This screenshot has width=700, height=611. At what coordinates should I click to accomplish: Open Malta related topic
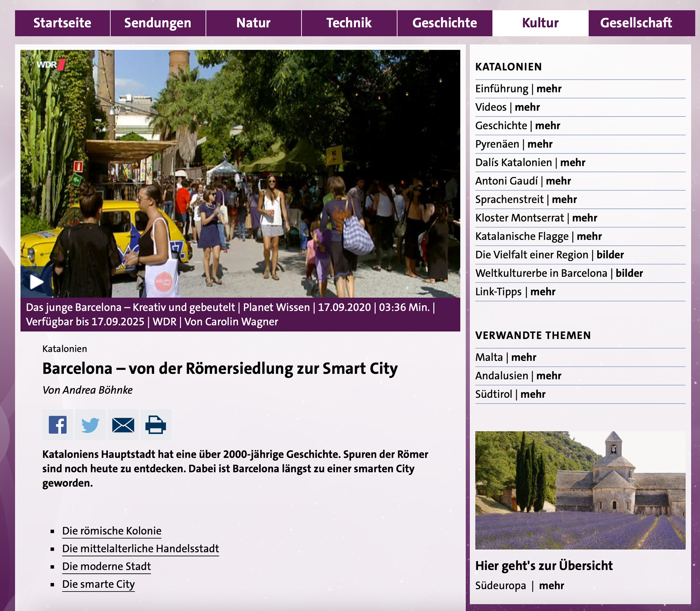click(506, 357)
